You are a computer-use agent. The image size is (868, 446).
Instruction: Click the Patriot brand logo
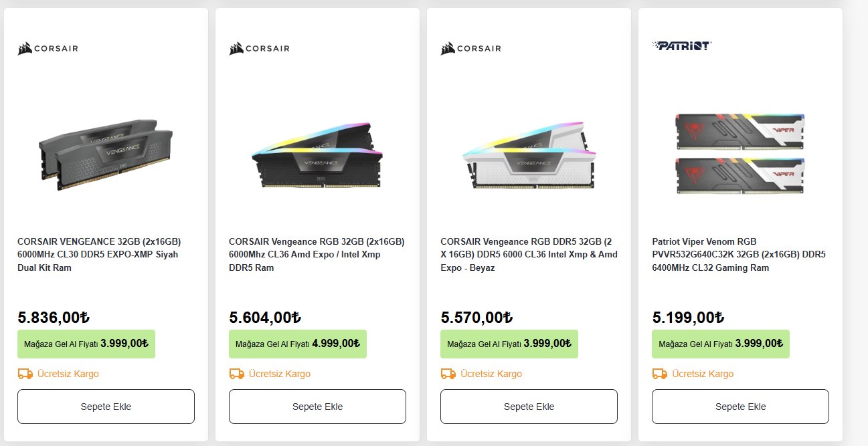681,45
